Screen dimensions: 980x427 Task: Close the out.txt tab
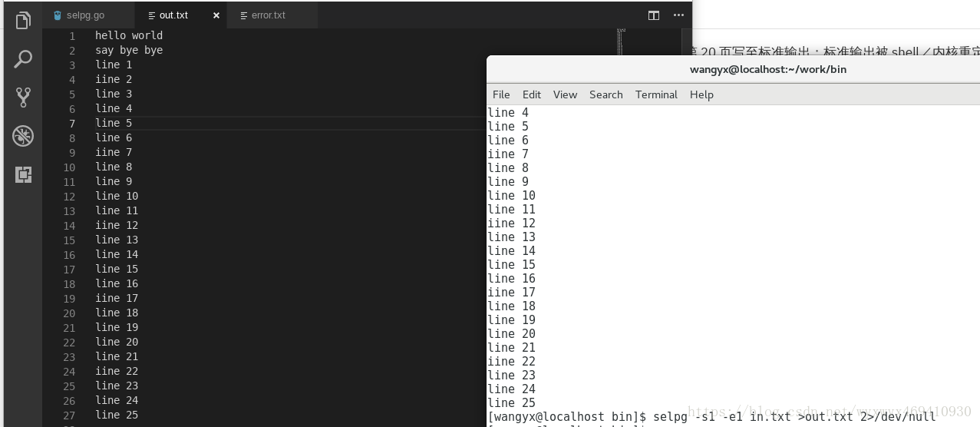tap(216, 15)
